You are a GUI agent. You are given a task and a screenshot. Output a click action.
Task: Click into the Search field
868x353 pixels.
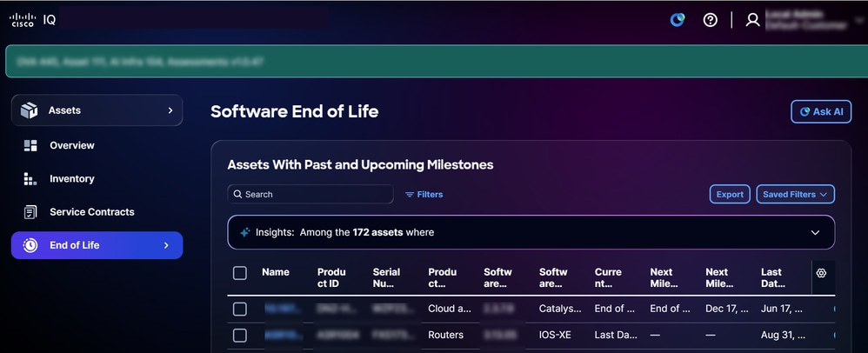pos(310,194)
